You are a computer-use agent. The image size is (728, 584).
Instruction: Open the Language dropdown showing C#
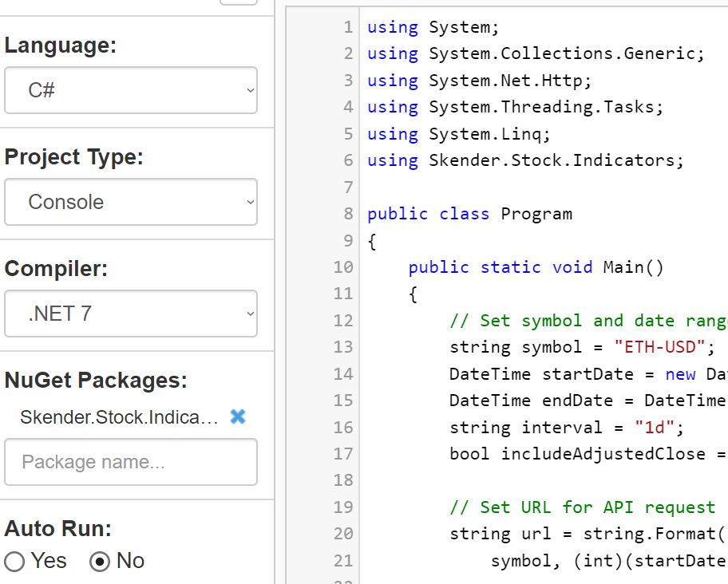[130, 90]
